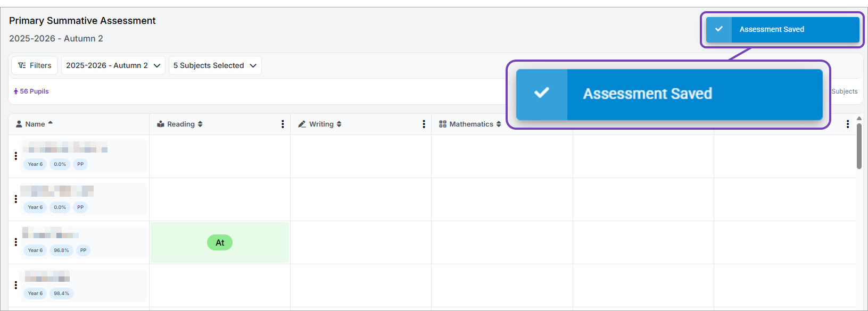Open the 2025-2026 - Autumn 2 term dropdown
The height and width of the screenshot is (311, 868).
[113, 65]
